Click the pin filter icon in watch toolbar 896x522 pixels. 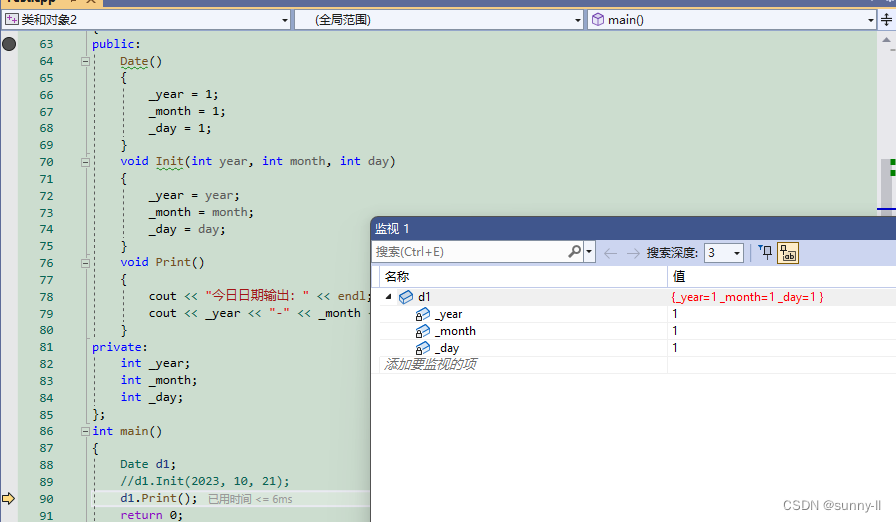[x=765, y=252]
